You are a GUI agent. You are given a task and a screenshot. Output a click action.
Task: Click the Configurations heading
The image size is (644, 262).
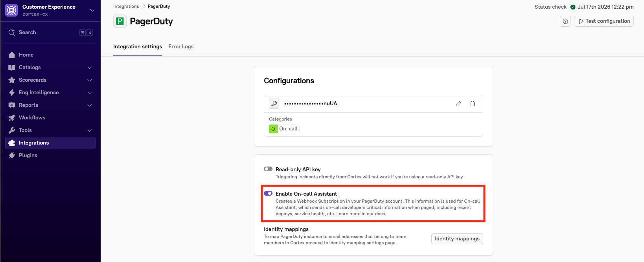(x=289, y=81)
